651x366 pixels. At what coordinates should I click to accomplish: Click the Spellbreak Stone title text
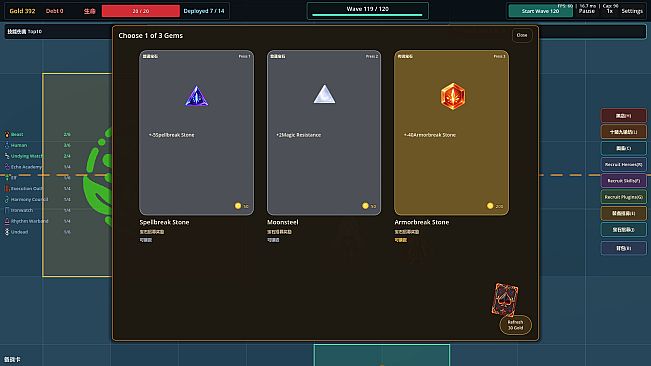click(164, 222)
